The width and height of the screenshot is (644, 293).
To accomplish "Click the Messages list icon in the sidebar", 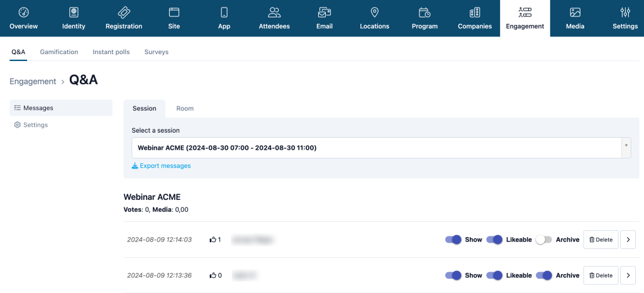I will point(17,108).
